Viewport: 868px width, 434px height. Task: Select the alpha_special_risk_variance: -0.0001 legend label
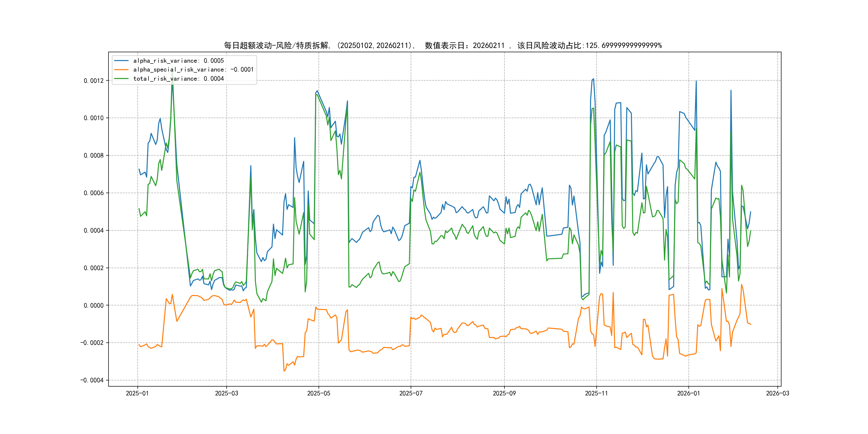click(x=193, y=70)
